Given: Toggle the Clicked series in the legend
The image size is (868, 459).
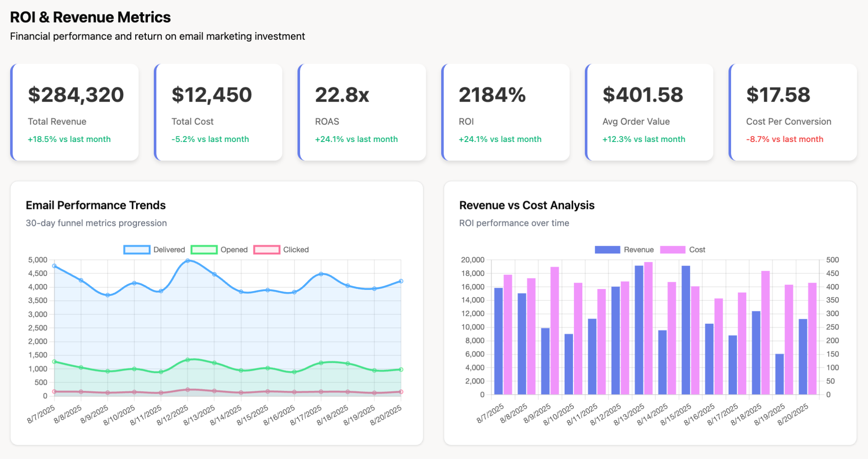Looking at the screenshot, I should (x=295, y=250).
